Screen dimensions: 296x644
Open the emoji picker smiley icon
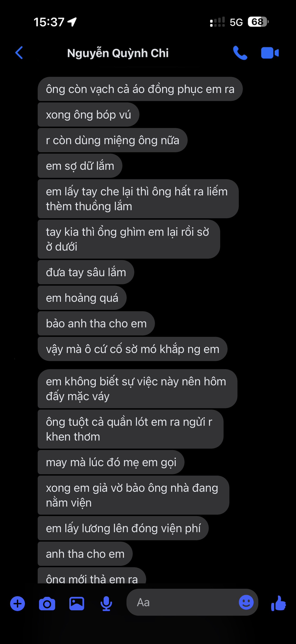pyautogui.click(x=246, y=602)
